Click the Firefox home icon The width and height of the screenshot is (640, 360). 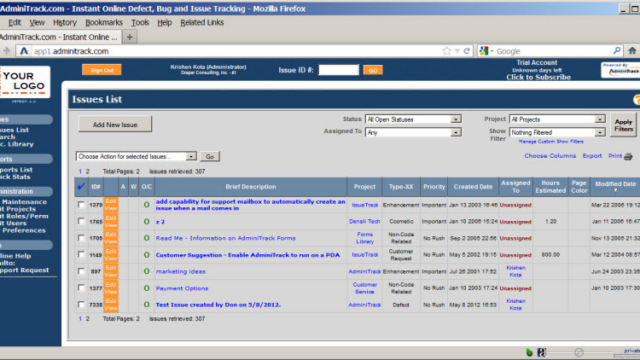point(632,51)
